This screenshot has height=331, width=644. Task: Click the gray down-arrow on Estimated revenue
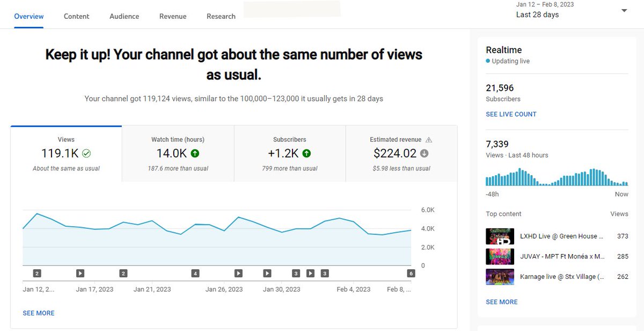pyautogui.click(x=424, y=153)
